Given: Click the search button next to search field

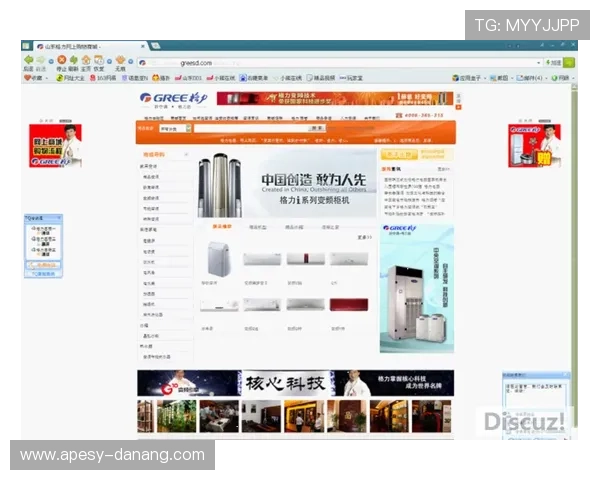Looking at the screenshot, I should 317,128.
